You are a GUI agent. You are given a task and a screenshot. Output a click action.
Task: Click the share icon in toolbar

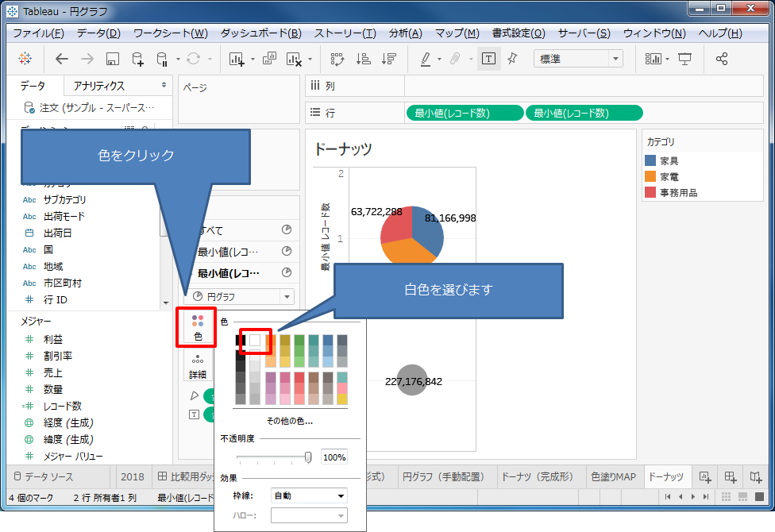(722, 59)
